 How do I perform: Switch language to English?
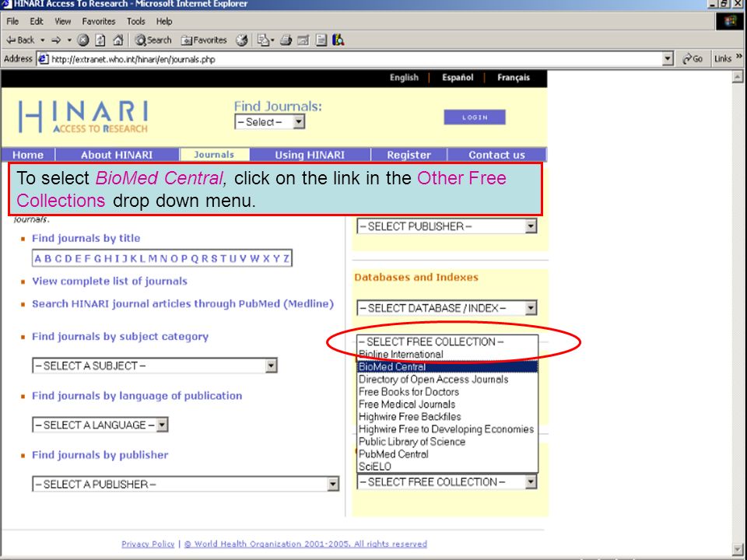click(x=404, y=77)
